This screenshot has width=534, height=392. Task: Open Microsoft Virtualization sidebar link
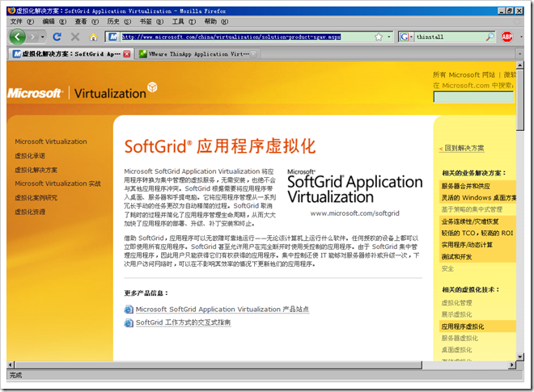point(51,141)
